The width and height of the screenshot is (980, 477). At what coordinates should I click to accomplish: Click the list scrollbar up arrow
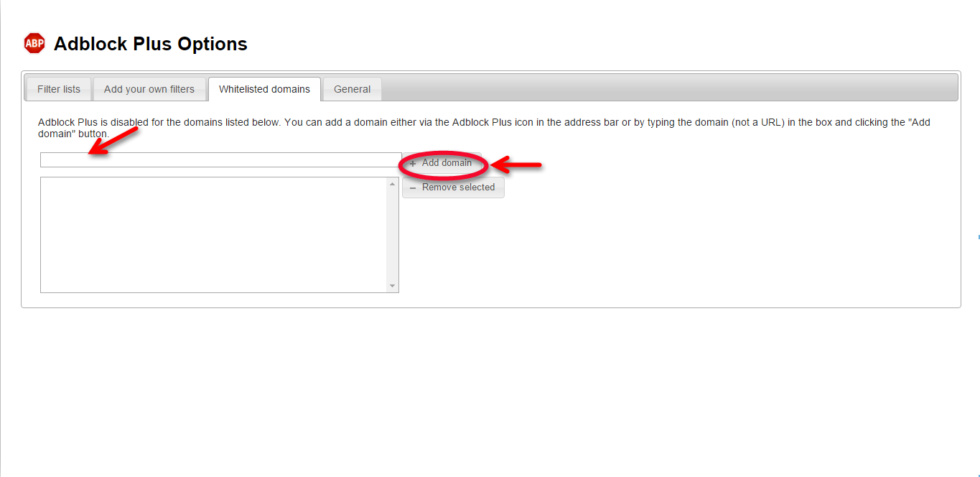click(x=392, y=184)
